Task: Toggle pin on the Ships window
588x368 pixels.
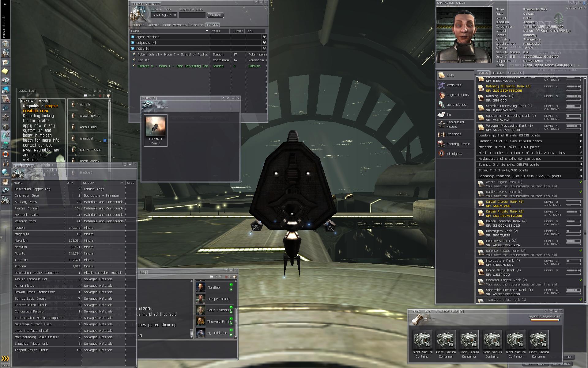Action: (228, 98)
